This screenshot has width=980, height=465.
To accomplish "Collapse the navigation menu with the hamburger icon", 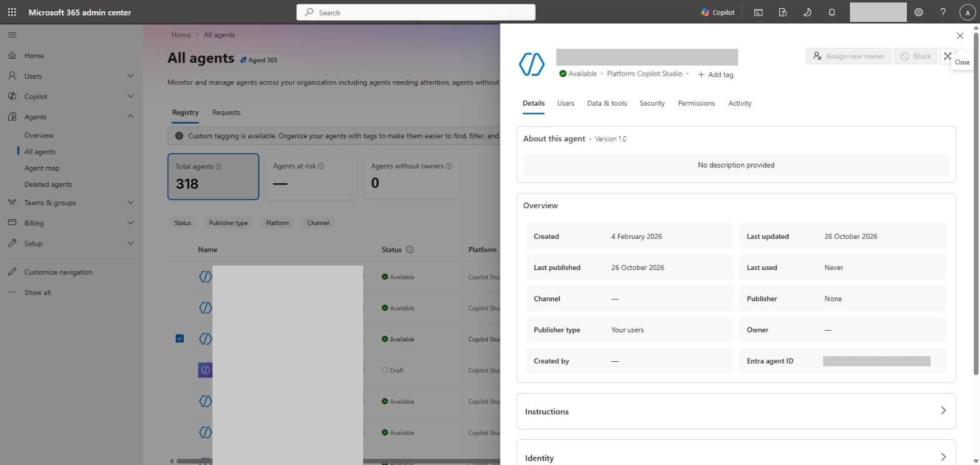I will point(12,35).
